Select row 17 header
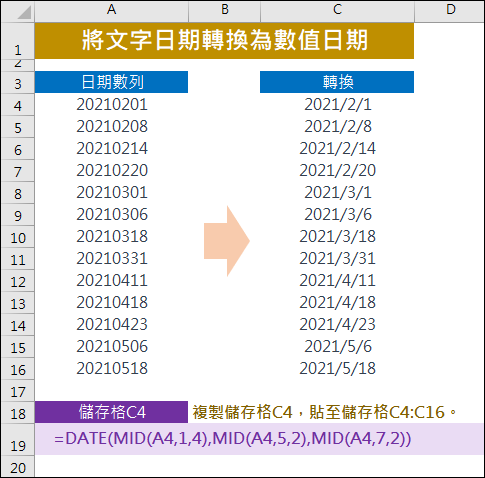This screenshot has width=485, height=478. [18, 391]
